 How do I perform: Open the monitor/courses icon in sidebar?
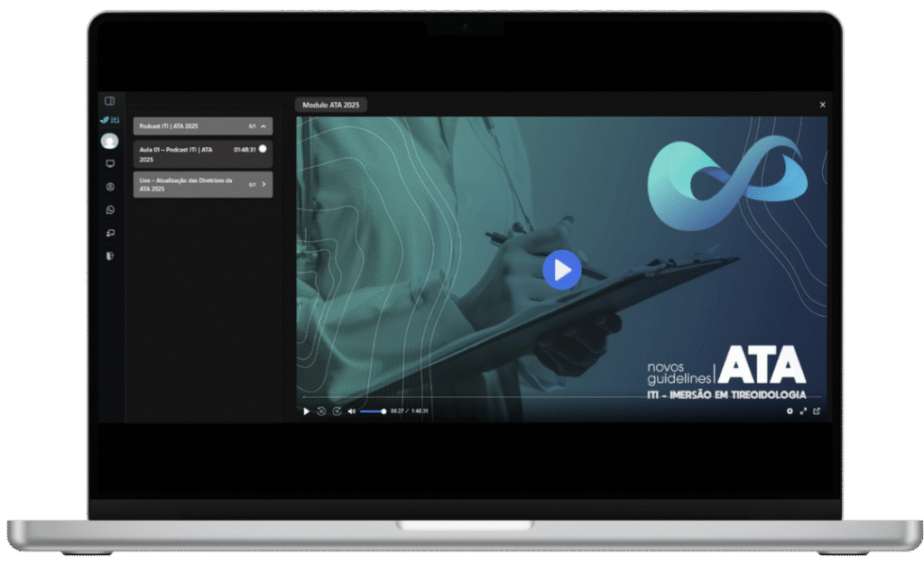(109, 164)
